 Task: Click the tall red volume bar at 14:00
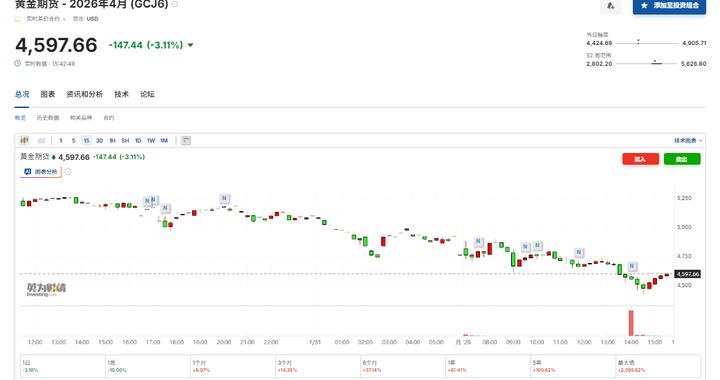pyautogui.click(x=631, y=323)
